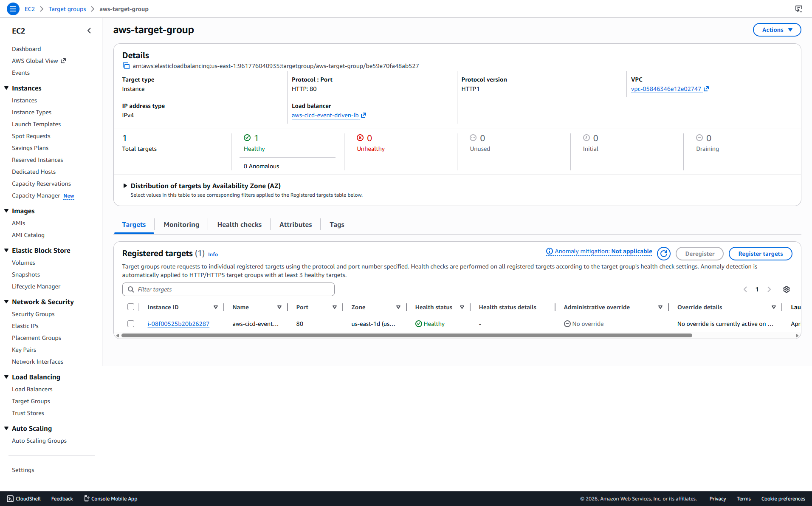Image resolution: width=812 pixels, height=506 pixels.
Task: Collapse the EC2 sidebar with chevron
Action: tap(89, 31)
